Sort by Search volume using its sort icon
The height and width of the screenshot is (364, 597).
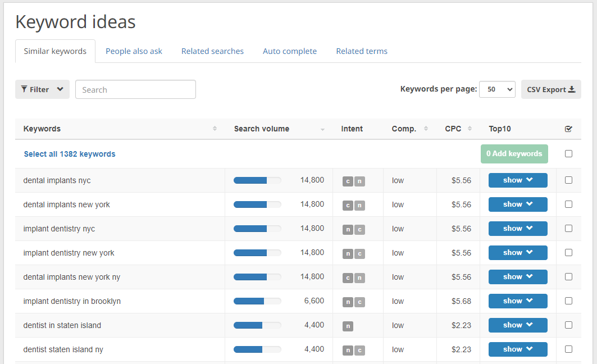322,129
